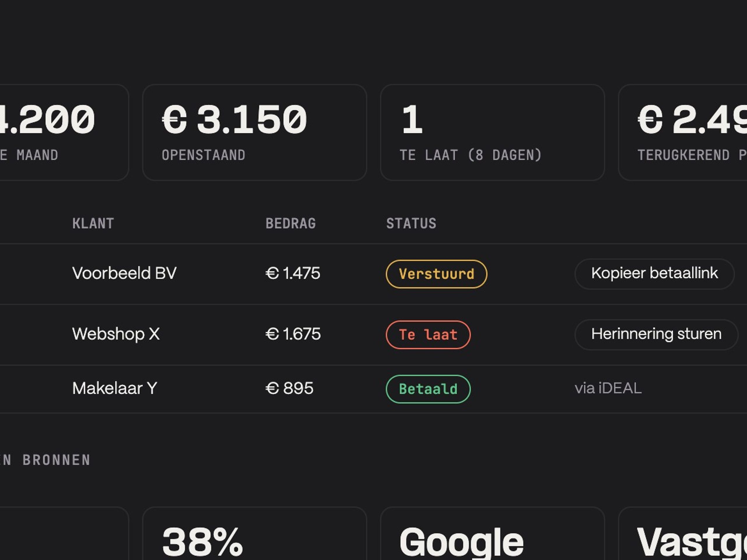The height and width of the screenshot is (560, 747).
Task: Click the BEDRAG column header
Action: coord(291,223)
